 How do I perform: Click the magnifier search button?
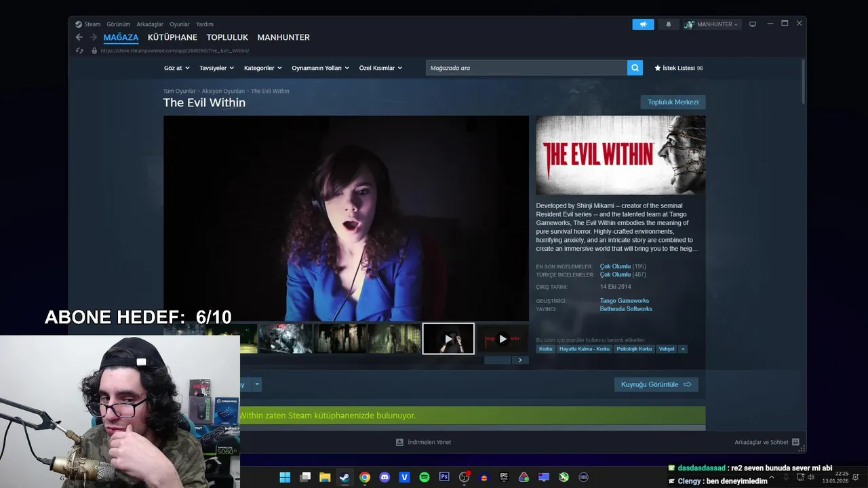click(635, 68)
